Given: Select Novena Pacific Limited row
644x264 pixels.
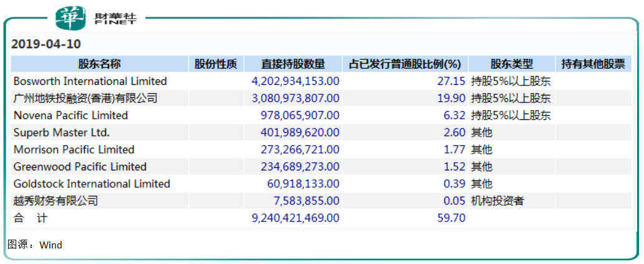Looking at the screenshot, I should [321, 115].
